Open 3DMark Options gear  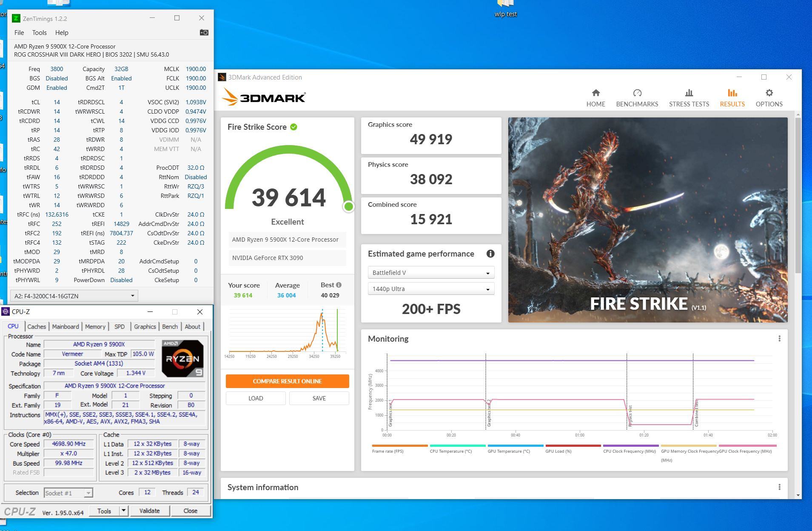769,98
